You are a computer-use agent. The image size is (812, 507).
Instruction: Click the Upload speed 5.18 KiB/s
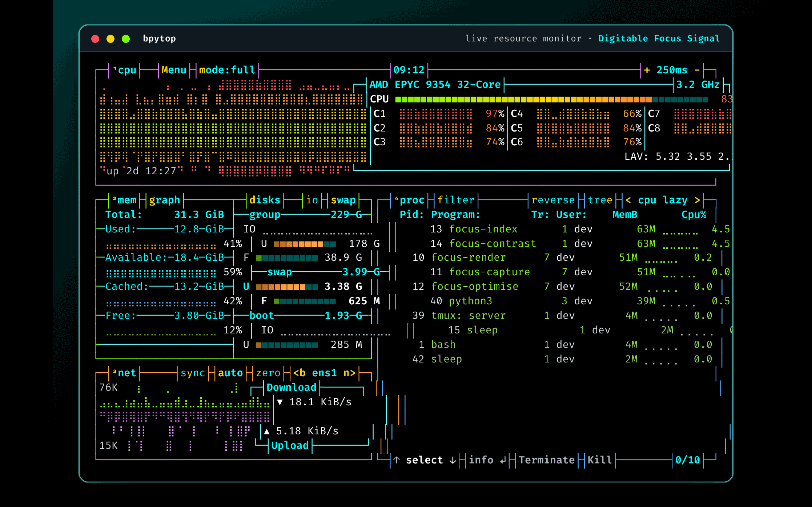point(307,431)
